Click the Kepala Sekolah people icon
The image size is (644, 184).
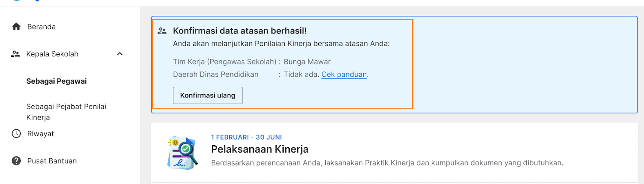click(x=16, y=54)
